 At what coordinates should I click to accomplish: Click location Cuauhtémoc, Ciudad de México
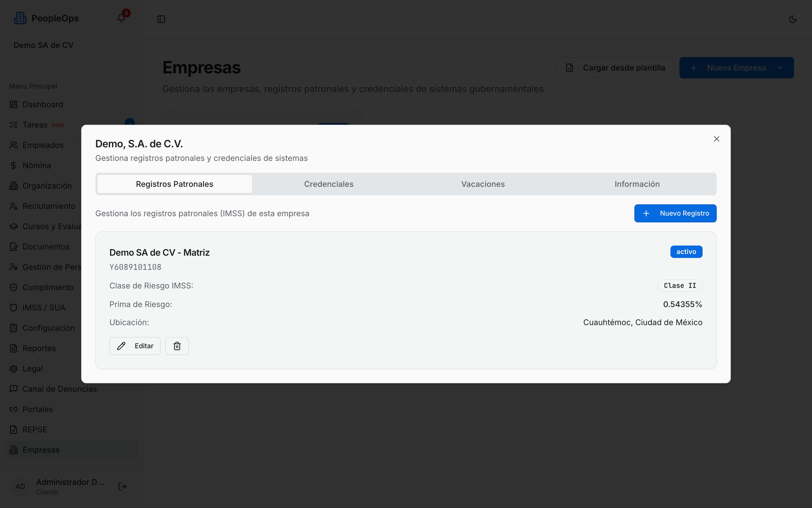click(x=643, y=323)
